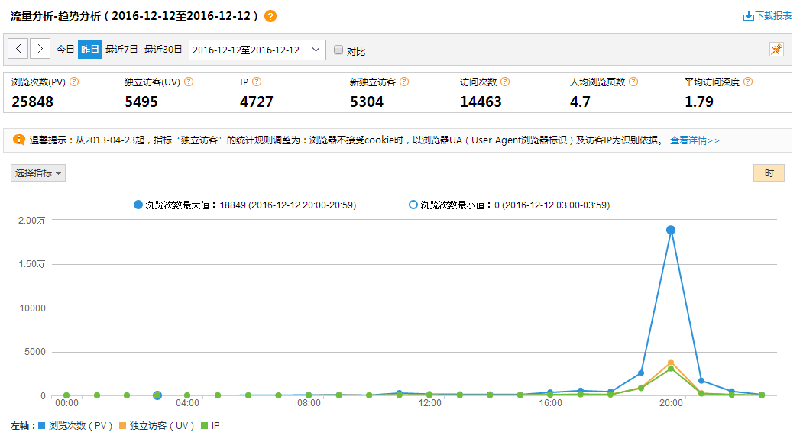Go to next date with right arrow
The image size is (800, 442).
click(39, 49)
